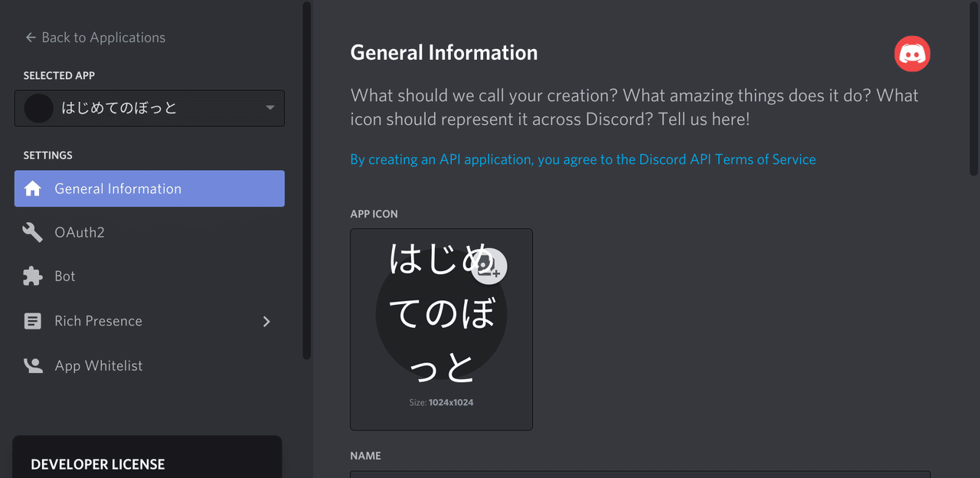Expand the Rich Presence section chevron
Screen dimensions: 980x478
pyautogui.click(x=266, y=322)
